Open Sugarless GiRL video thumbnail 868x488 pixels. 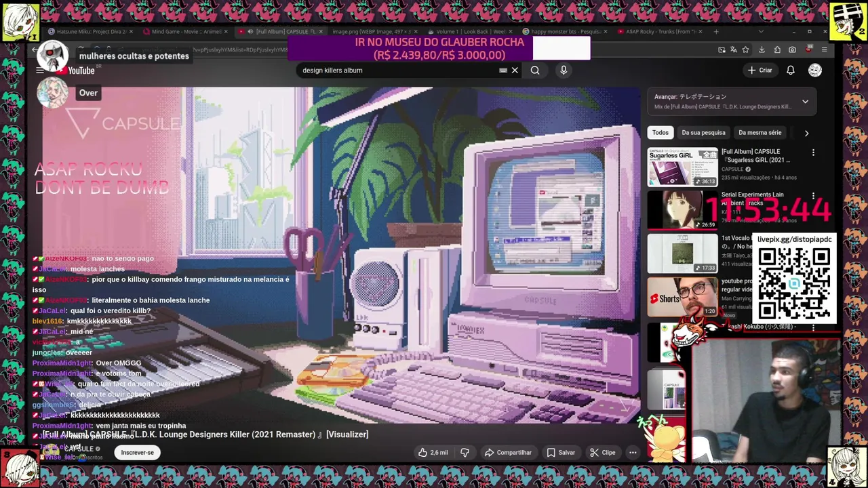tap(682, 167)
